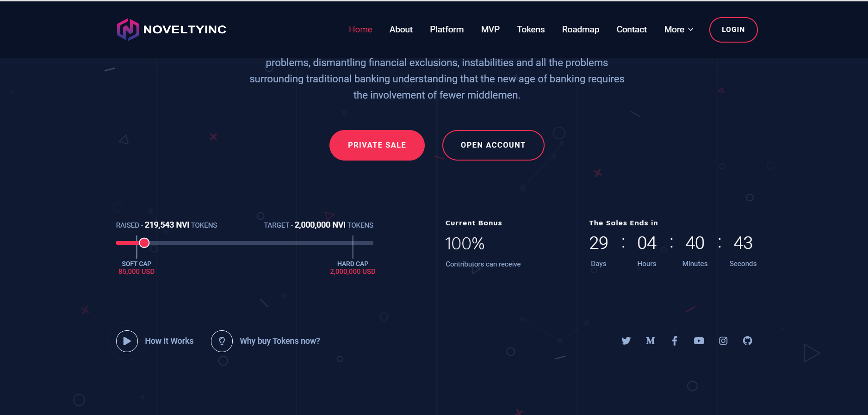Select Tokens in the navigation bar
This screenshot has width=868, height=415.
(530, 30)
